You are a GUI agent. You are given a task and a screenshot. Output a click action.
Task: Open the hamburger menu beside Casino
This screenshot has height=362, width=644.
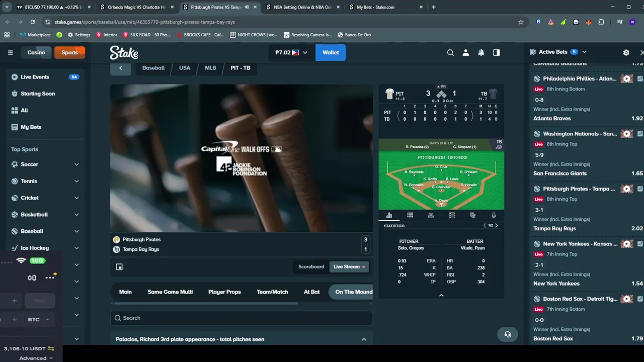point(10,52)
